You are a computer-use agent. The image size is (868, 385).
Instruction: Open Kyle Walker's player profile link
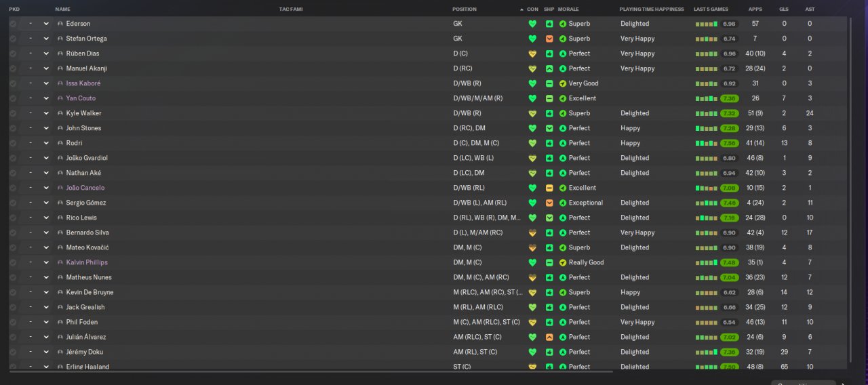83,113
